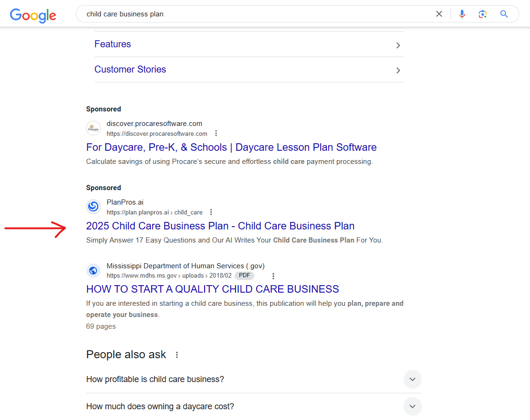Click question text about daycare owning cost
Image resolution: width=530 pixels, height=420 pixels.
[x=160, y=406]
